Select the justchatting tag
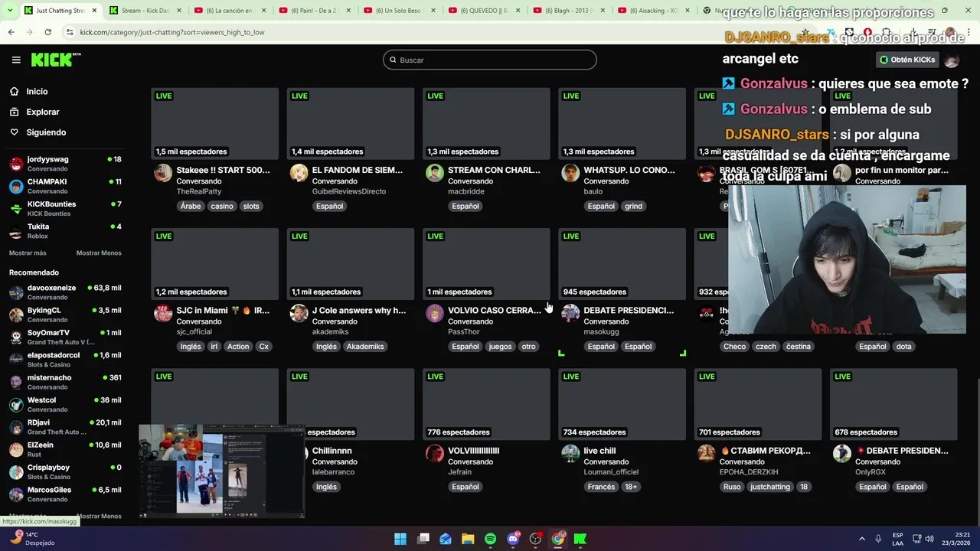Image resolution: width=980 pixels, height=551 pixels. tap(770, 487)
